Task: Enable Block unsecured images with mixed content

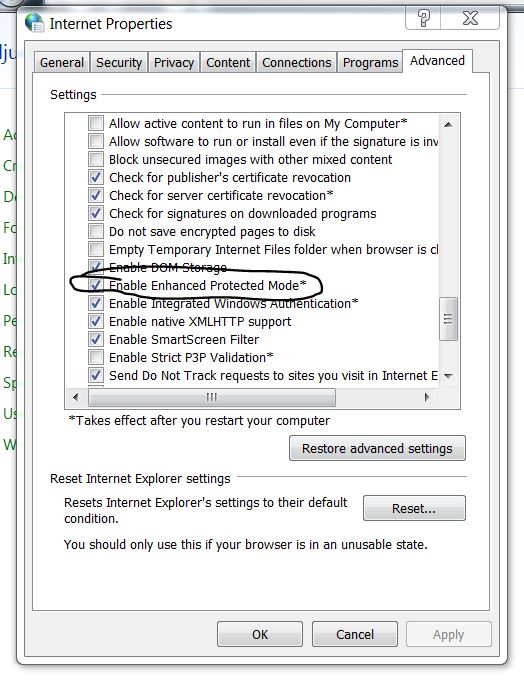Action: click(96, 159)
